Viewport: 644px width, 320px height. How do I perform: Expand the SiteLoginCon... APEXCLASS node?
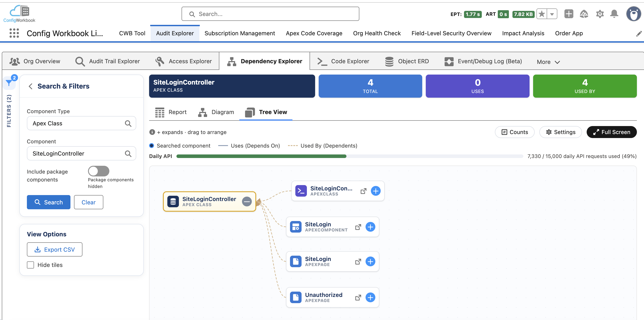[x=376, y=191]
